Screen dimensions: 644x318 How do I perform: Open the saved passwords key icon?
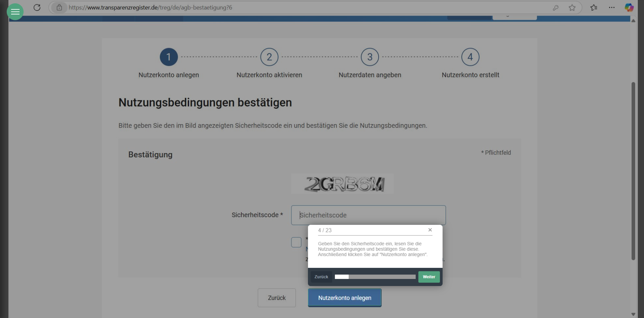point(556,7)
